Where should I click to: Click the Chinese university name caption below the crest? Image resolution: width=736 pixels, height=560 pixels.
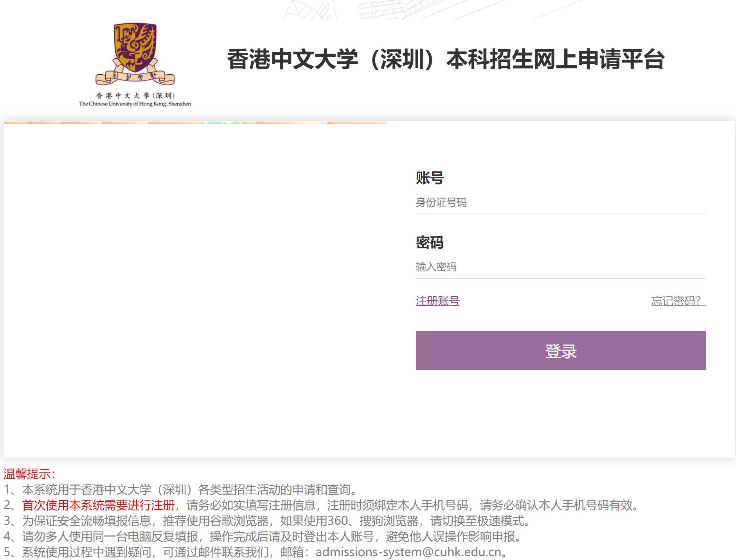[135, 95]
